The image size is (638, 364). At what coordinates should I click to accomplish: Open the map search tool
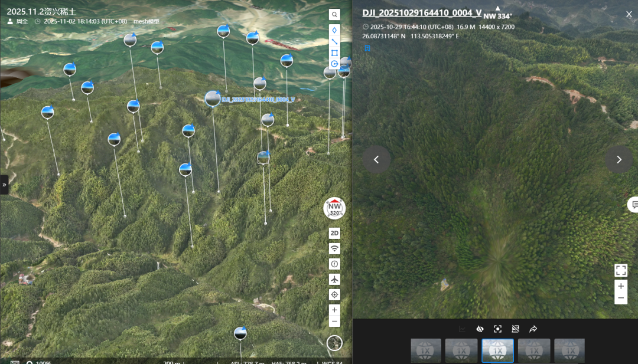(x=334, y=15)
